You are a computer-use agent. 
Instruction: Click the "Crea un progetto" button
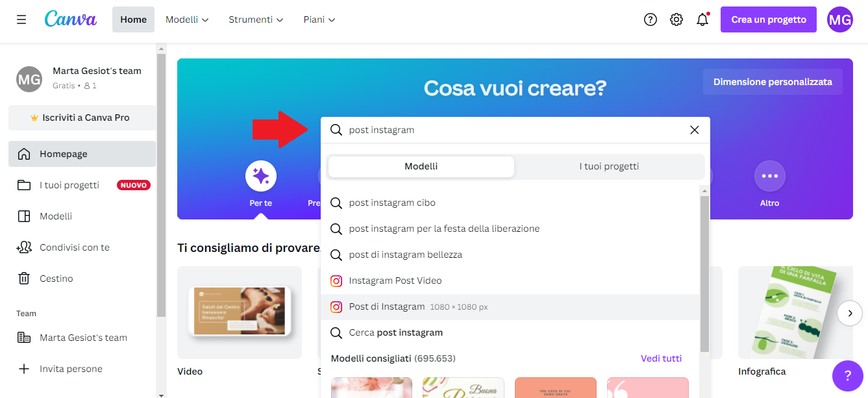(x=768, y=19)
